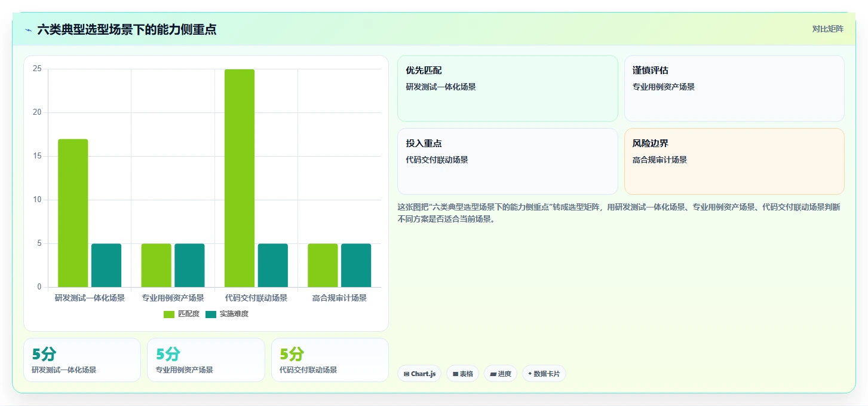Click the lightning icon beside the card title
Image resolution: width=868 pixels, height=406 pixels.
click(28, 29)
